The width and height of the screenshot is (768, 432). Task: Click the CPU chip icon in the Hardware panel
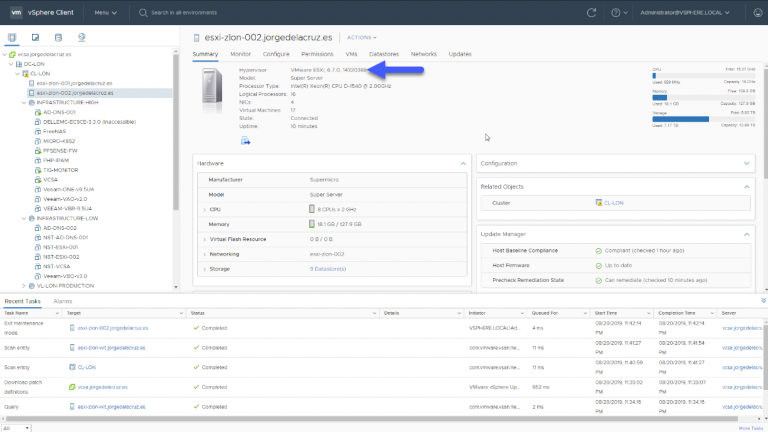point(312,209)
